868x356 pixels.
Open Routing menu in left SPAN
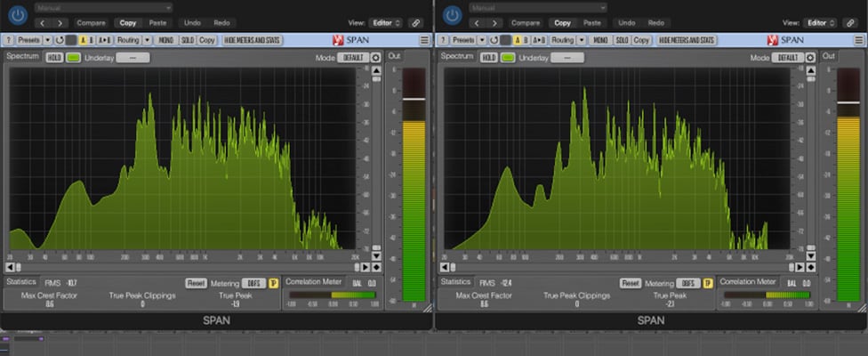(x=128, y=40)
